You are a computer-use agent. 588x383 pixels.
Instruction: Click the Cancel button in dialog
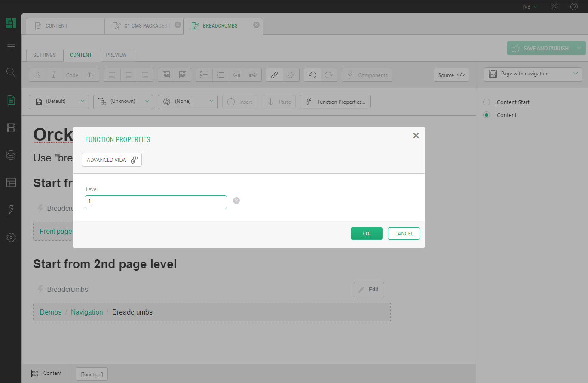click(404, 233)
